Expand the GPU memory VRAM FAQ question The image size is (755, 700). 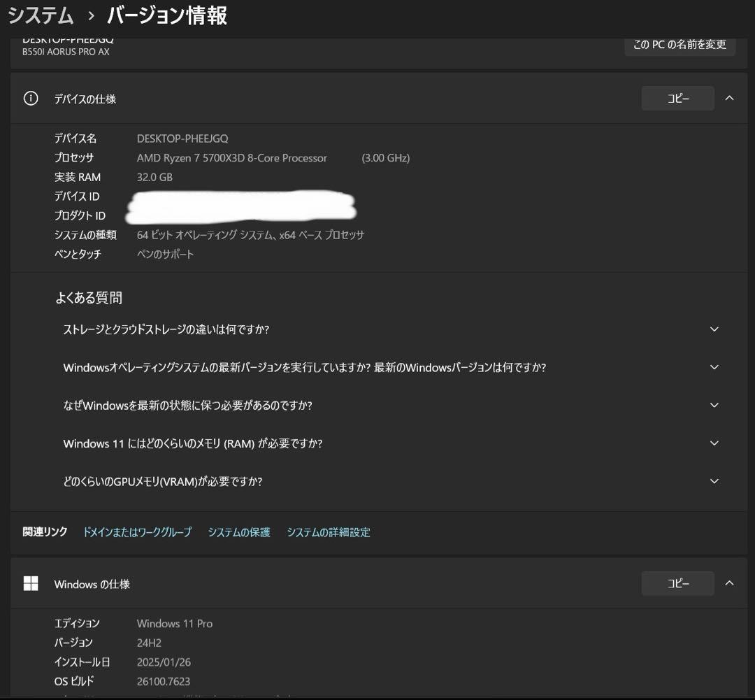(714, 481)
